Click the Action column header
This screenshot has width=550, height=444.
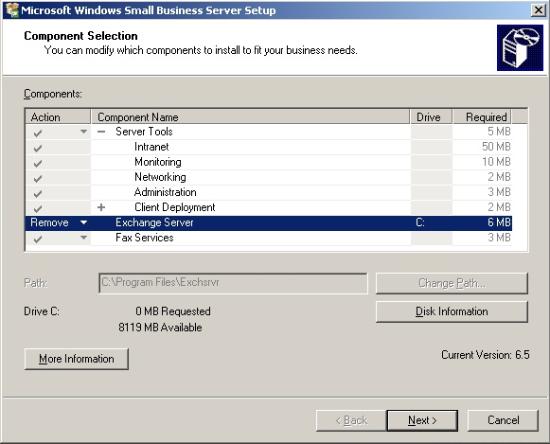pos(58,117)
